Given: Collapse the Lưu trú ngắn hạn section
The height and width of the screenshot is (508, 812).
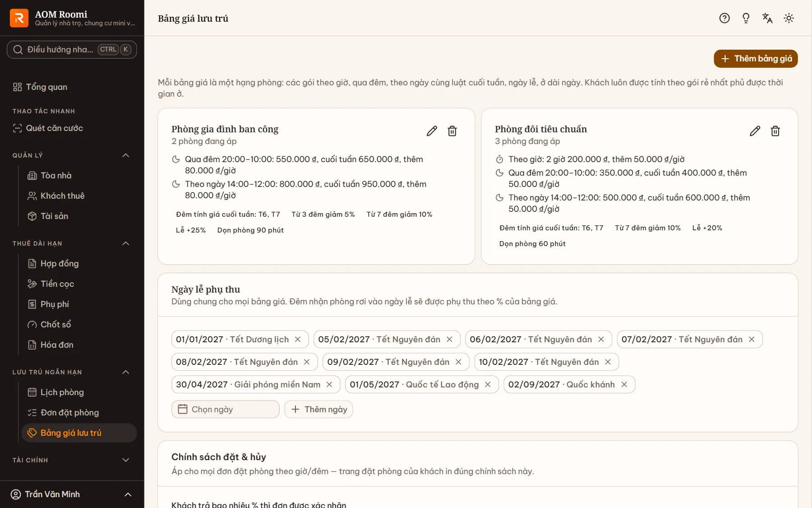Looking at the screenshot, I should click(x=126, y=372).
